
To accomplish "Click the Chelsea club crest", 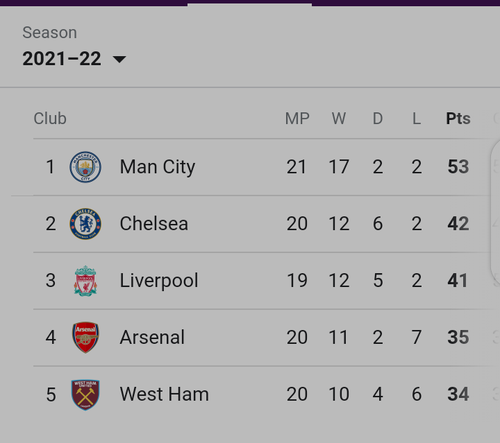I will (85, 224).
